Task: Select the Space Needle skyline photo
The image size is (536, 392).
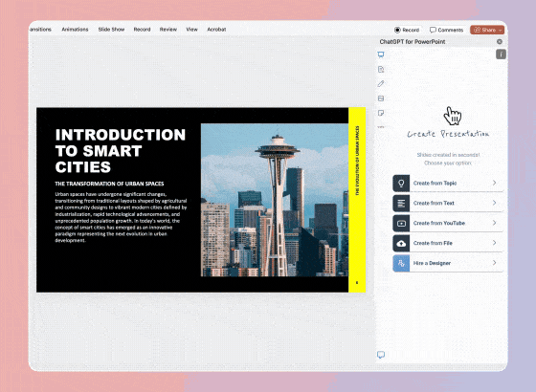Action: pos(275,200)
